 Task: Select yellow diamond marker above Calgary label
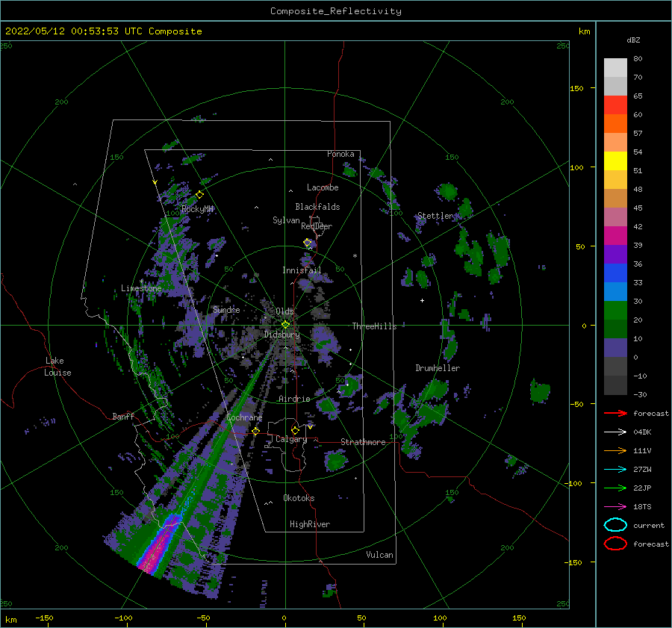pyautogui.click(x=295, y=430)
